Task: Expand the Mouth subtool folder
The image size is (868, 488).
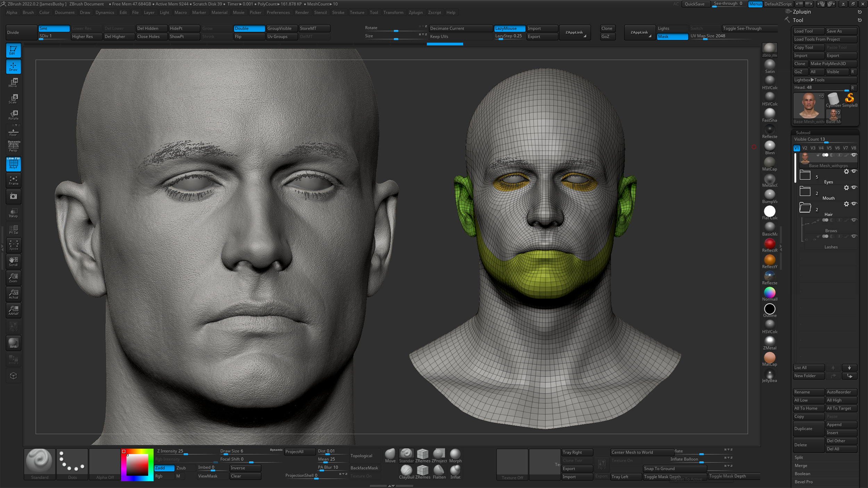Action: point(805,191)
